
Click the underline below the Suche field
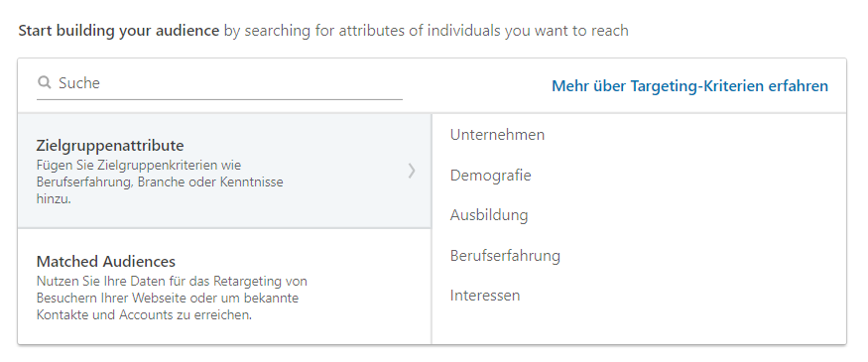pyautogui.click(x=219, y=99)
